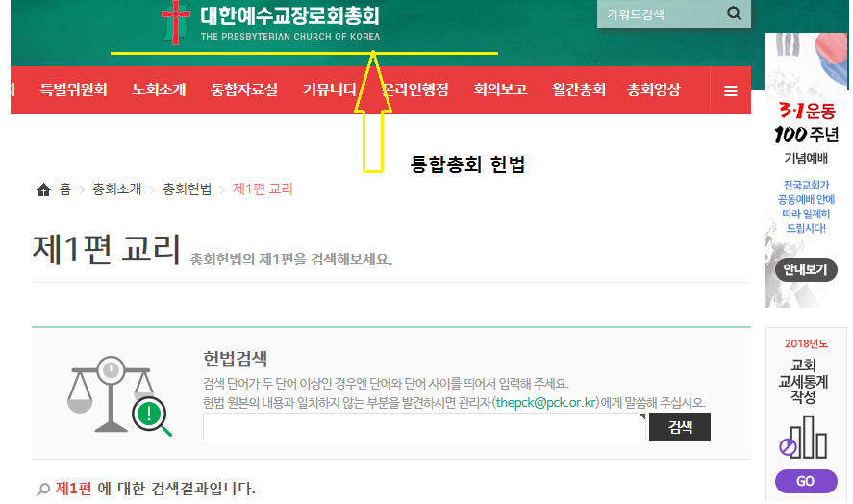Click the magnifier icon in keyword search
The width and height of the screenshot is (853, 504).
tap(734, 13)
